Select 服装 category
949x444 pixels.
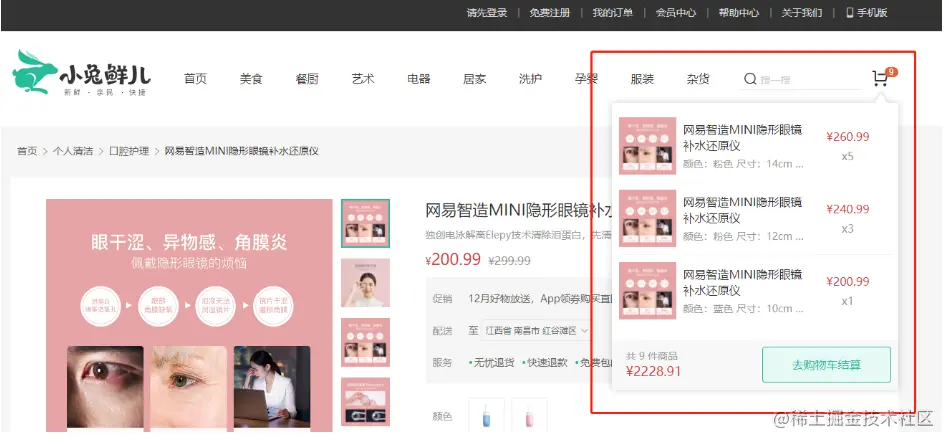pos(642,79)
